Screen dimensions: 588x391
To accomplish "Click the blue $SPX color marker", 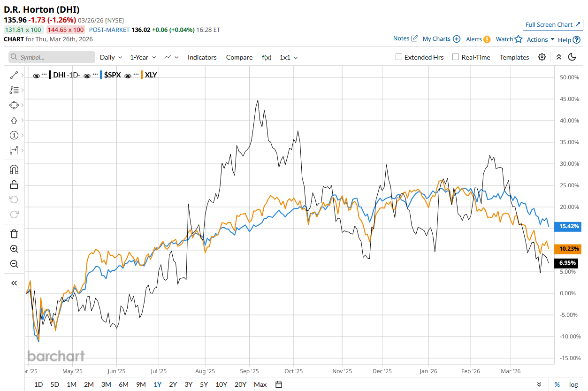I will pyautogui.click(x=101, y=75).
